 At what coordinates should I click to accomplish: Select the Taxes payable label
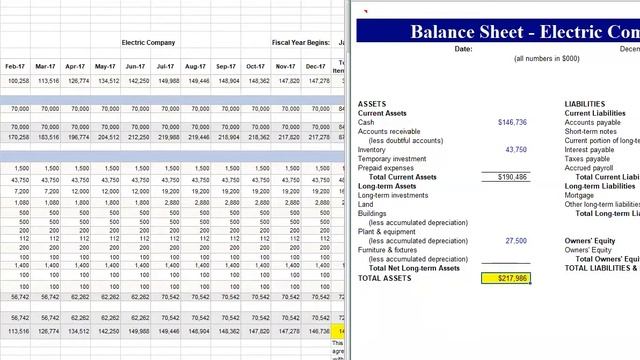[x=587, y=159]
